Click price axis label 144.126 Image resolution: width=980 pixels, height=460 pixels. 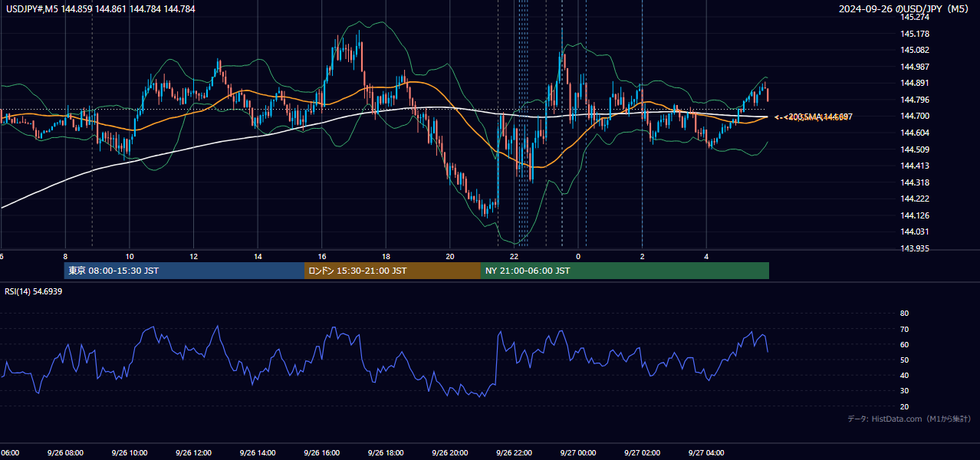[x=915, y=215]
